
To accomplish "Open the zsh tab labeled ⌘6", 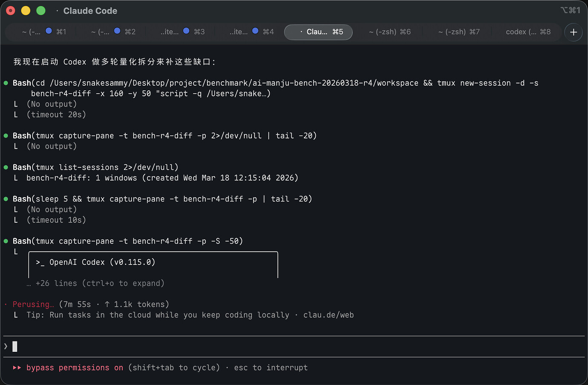I will tap(390, 32).
